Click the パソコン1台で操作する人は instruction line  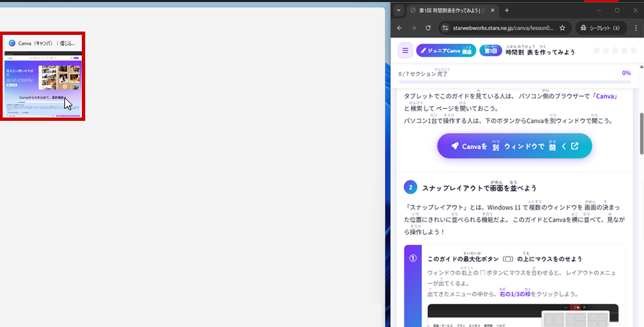click(508, 121)
